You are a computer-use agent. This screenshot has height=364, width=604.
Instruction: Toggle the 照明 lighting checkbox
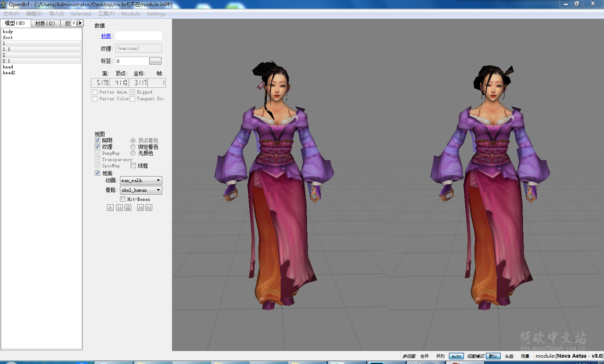(x=97, y=140)
